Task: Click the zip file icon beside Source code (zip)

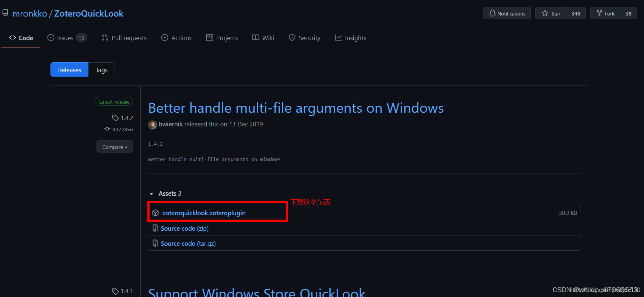Action: click(155, 228)
